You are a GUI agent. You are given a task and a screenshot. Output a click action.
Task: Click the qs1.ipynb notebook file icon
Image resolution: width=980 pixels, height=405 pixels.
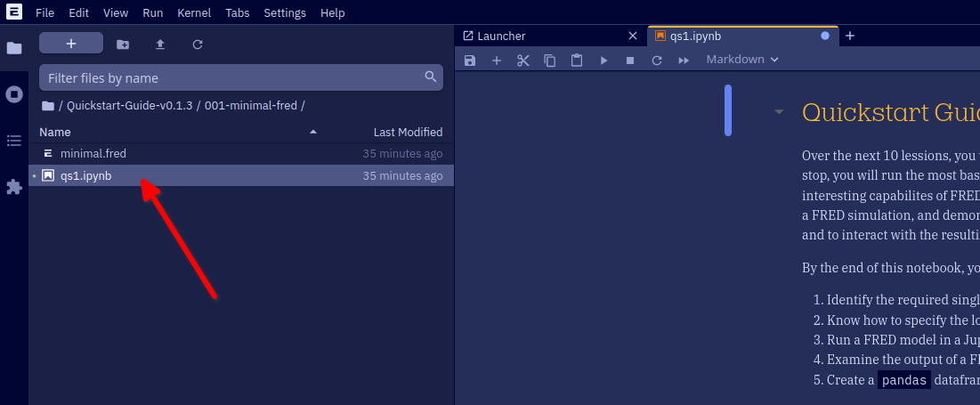(48, 175)
